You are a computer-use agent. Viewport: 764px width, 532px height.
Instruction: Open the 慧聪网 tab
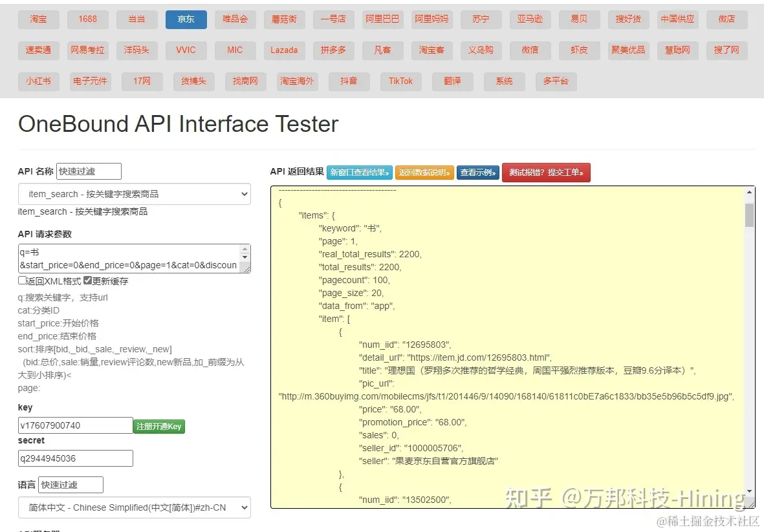[x=678, y=50]
